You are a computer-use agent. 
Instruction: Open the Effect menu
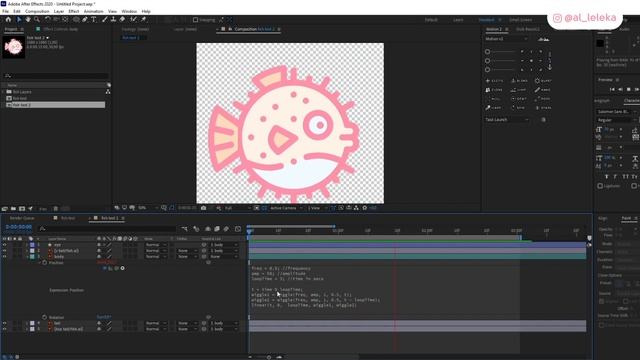click(x=74, y=11)
